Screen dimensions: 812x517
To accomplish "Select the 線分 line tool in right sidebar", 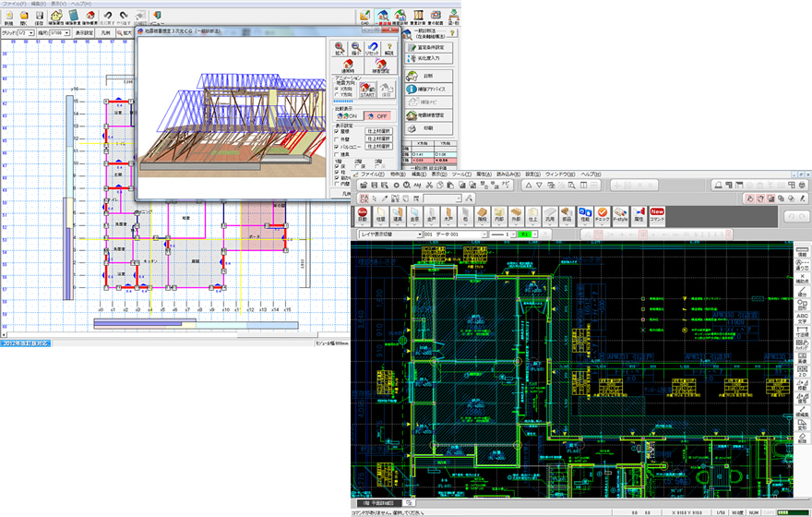I will point(802,294).
